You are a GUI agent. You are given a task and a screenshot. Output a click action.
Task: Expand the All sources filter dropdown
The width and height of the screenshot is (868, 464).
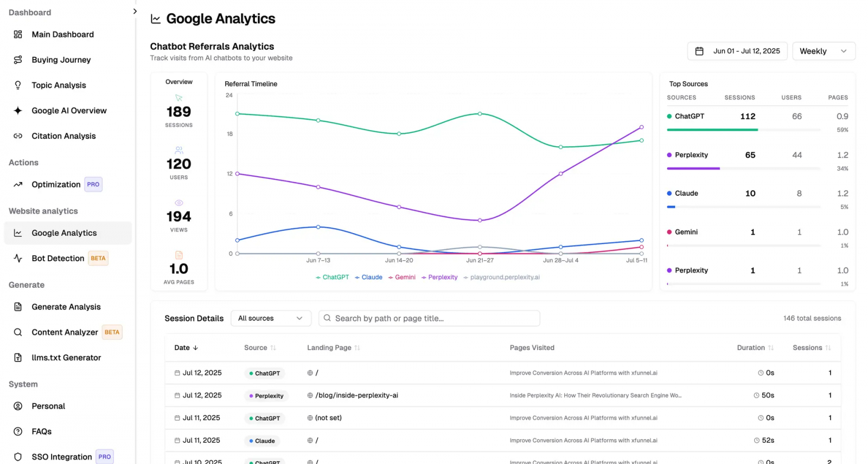pos(270,318)
